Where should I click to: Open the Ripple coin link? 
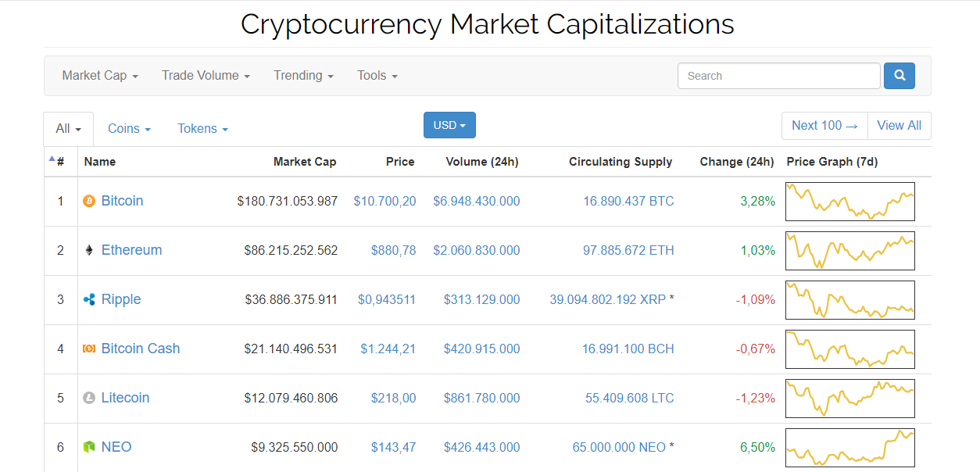[x=121, y=299]
